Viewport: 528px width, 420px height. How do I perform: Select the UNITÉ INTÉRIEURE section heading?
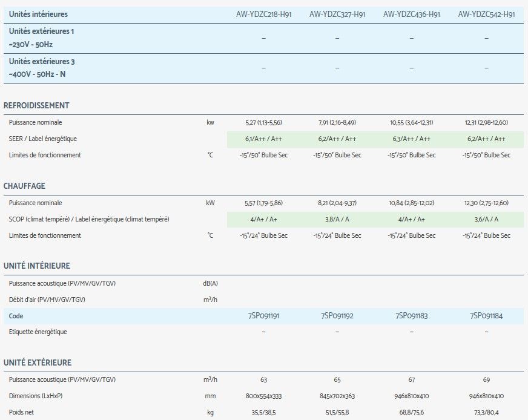(x=36, y=266)
